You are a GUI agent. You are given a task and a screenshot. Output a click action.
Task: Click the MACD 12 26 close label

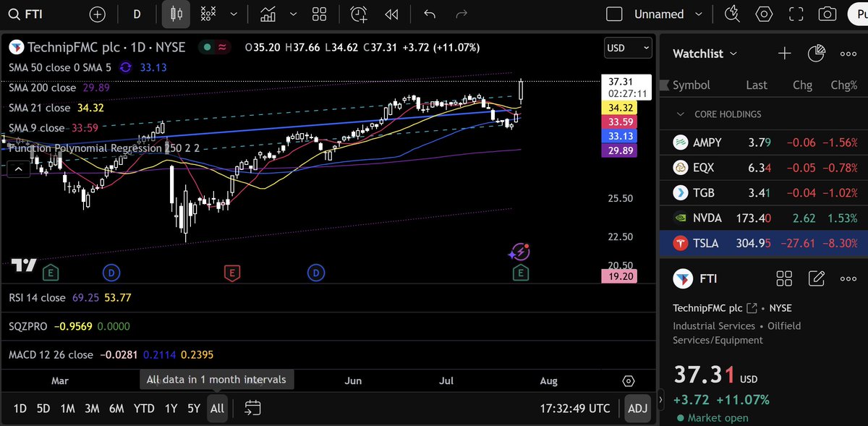point(51,354)
